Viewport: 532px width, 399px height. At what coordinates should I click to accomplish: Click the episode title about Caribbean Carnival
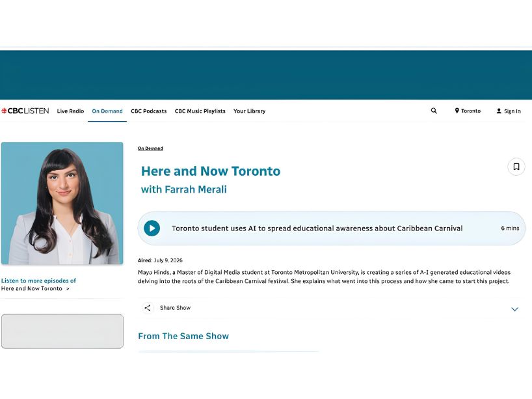click(317, 228)
